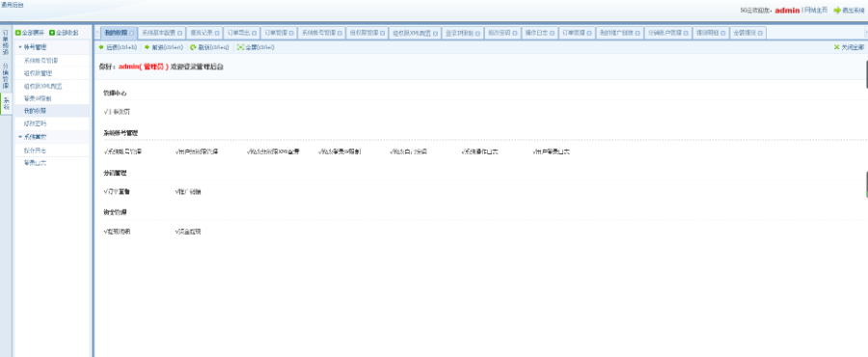Collapse the 系统其它 group in the sidebar
Screen dimensions: 868x357
click(x=20, y=136)
